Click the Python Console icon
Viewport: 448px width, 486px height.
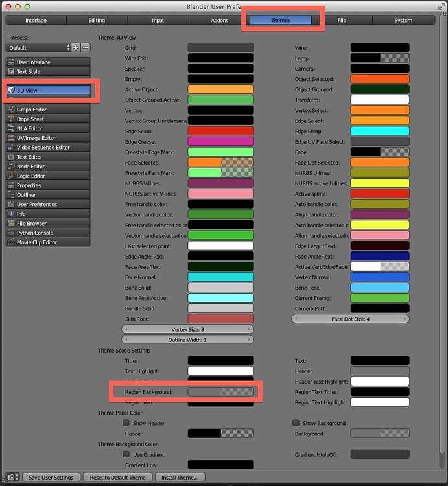(11, 233)
